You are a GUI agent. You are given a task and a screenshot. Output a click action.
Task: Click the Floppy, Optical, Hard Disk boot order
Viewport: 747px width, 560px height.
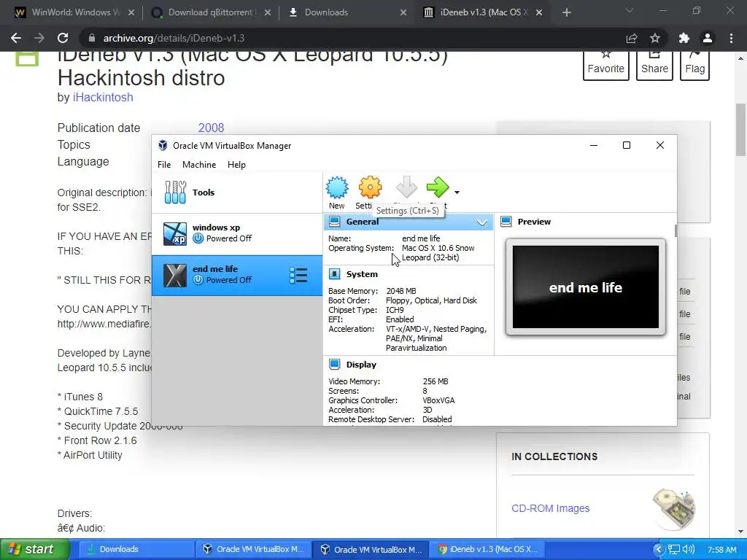(x=431, y=300)
